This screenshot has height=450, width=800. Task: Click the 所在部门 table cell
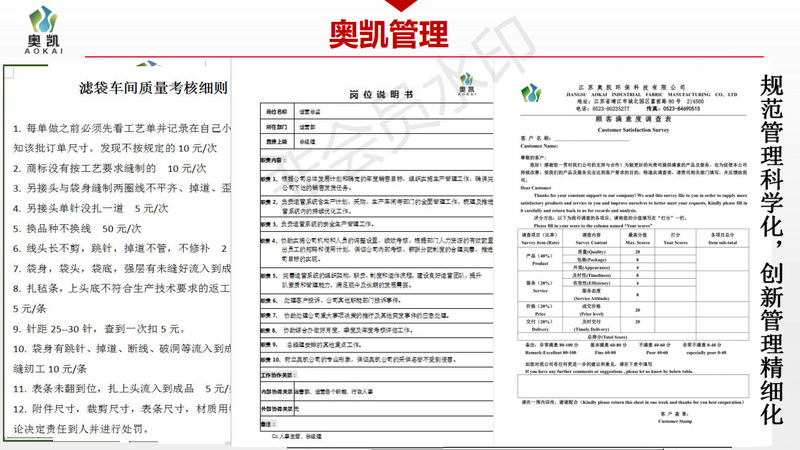click(277, 127)
